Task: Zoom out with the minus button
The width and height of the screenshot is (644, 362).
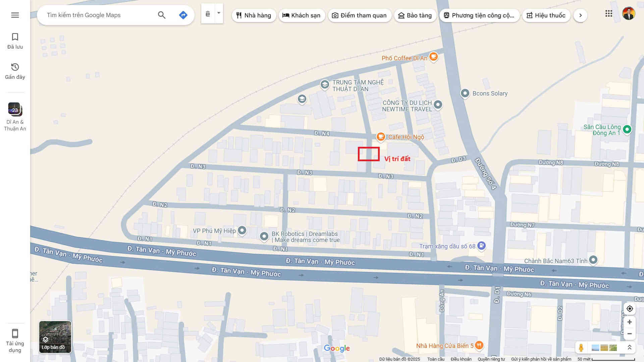Action: (x=630, y=334)
